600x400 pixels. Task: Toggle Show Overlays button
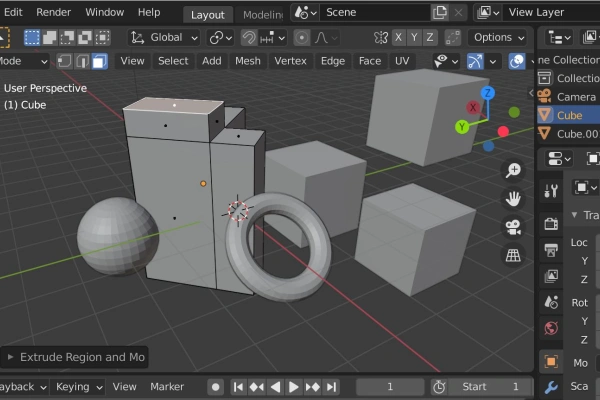(517, 61)
